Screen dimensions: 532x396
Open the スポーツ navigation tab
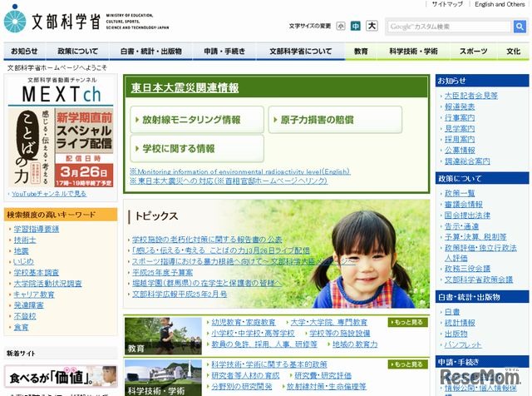click(x=473, y=52)
